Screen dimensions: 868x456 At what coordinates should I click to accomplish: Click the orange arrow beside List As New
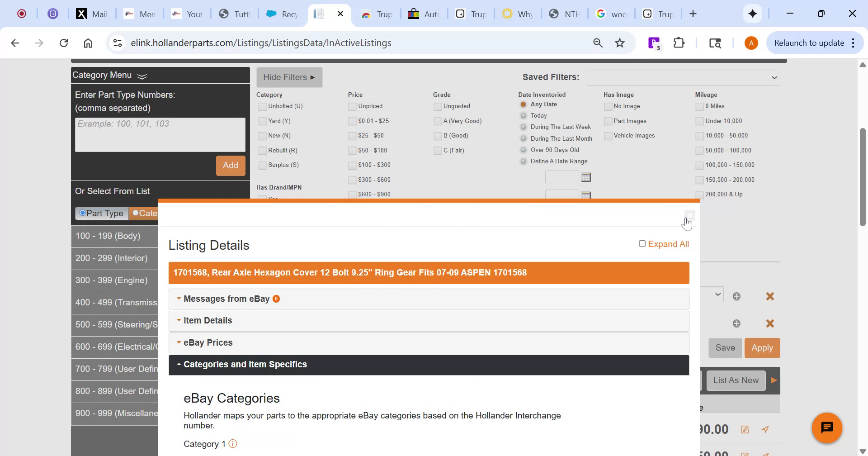click(774, 380)
